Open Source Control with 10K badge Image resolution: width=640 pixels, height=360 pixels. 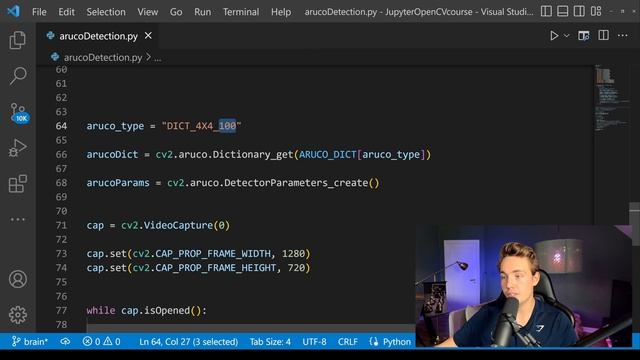pos(19,113)
